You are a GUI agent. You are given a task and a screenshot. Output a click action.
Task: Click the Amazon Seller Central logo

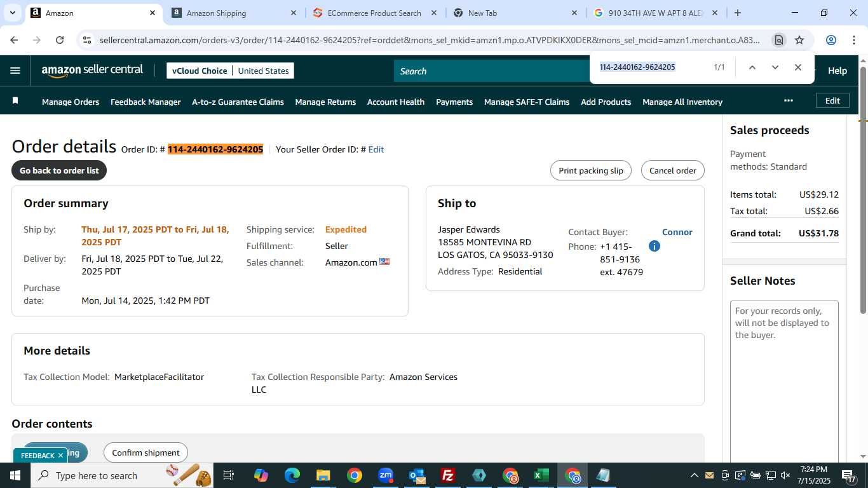[93, 71]
